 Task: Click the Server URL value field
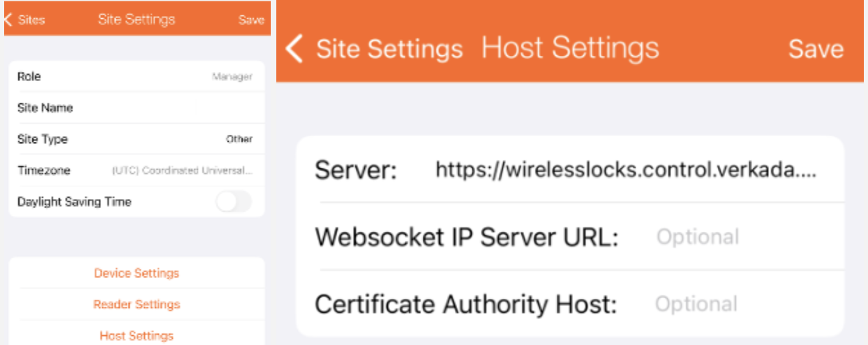click(x=625, y=170)
